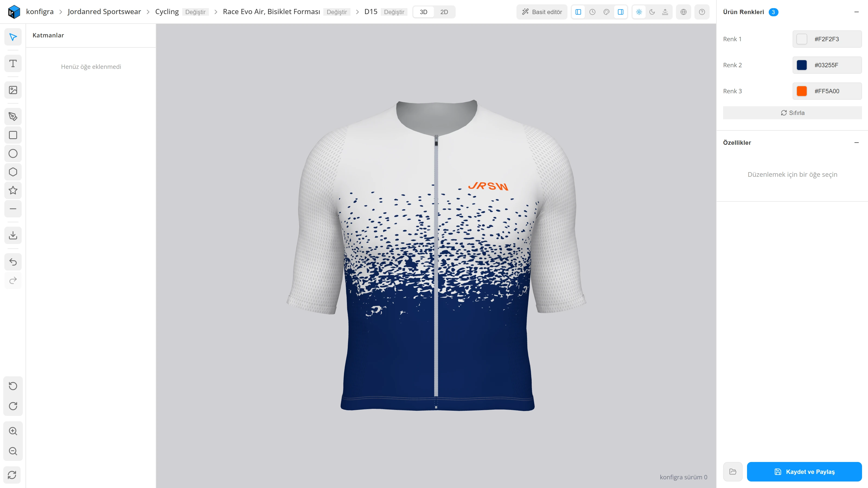Change the Cycling category via Değiştir
Viewport: 868px width, 488px height.
pyautogui.click(x=195, y=12)
